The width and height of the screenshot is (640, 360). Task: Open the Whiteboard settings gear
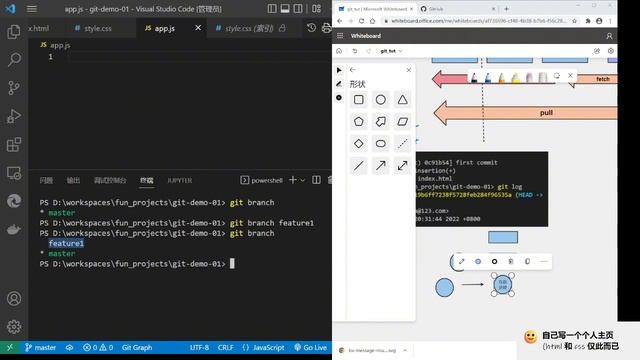[x=611, y=51]
